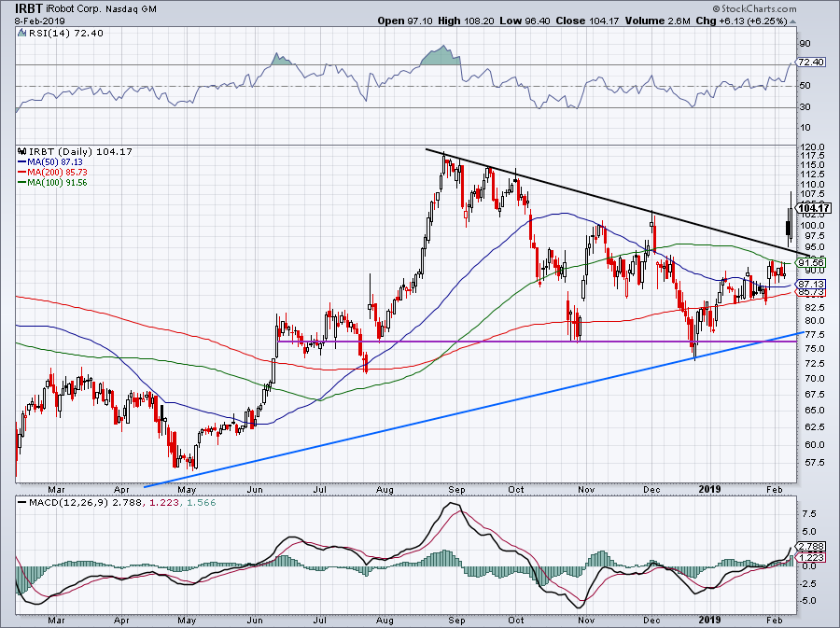Click the red signal value 1.223 in MACD legend
The image size is (840, 628).
(x=163, y=503)
